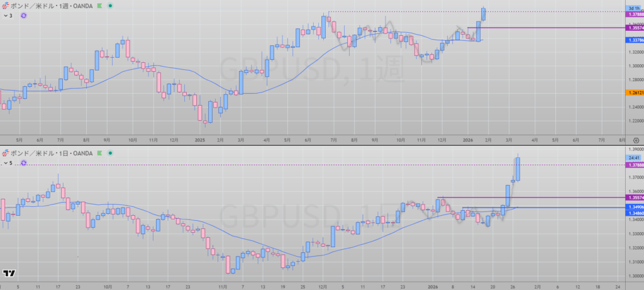Click the GBP/USD flag icon on the weekly chart

click(x=6, y=6)
